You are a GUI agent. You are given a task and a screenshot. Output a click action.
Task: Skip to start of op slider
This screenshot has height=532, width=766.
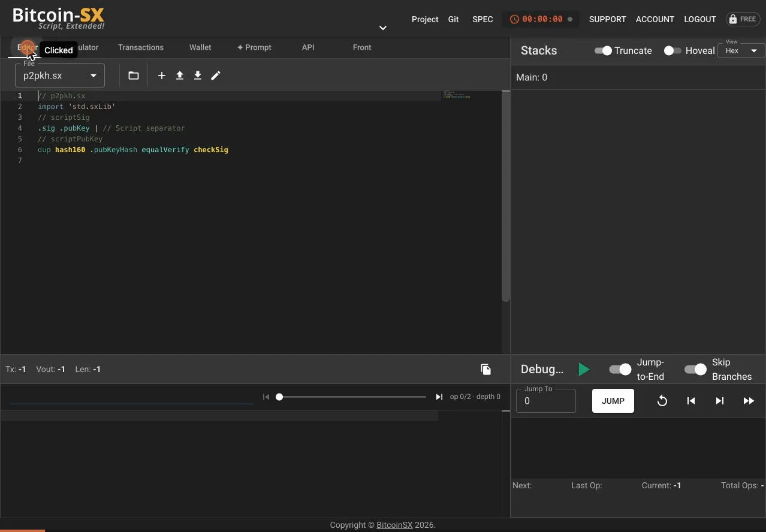pyautogui.click(x=266, y=397)
